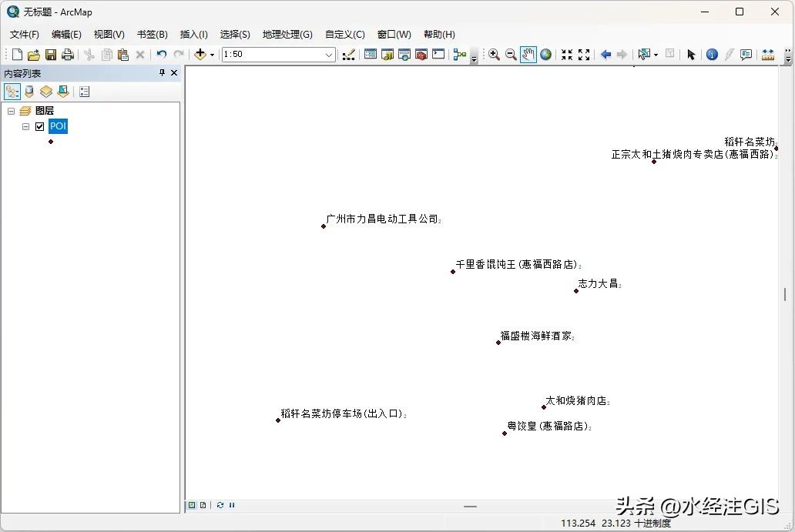Click the Editor Toolbar icon
This screenshot has width=795, height=532.
tap(347, 54)
